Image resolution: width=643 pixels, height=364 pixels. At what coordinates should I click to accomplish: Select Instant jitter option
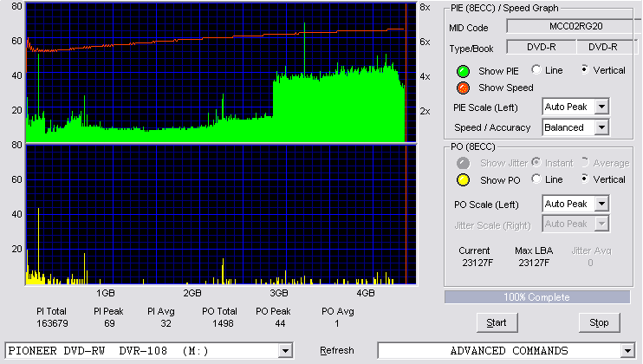click(536, 162)
